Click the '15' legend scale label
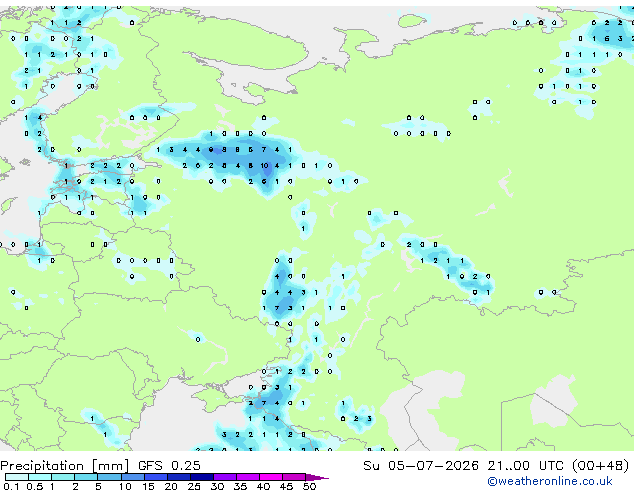The image size is (634, 490). coord(148,486)
